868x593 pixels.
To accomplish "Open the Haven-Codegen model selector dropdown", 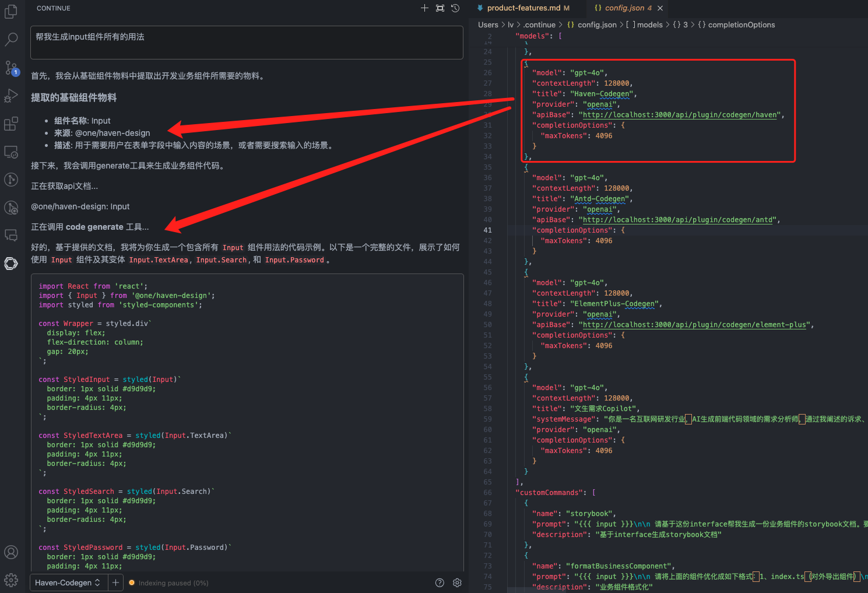I will [68, 583].
